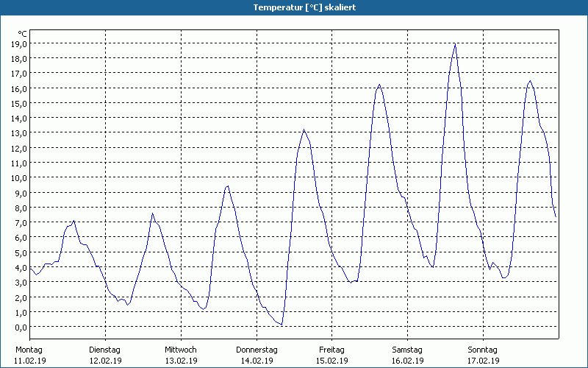The height and width of the screenshot is (368, 588).
Task: Click the 10,0 y-axis label
Action: (x=19, y=177)
